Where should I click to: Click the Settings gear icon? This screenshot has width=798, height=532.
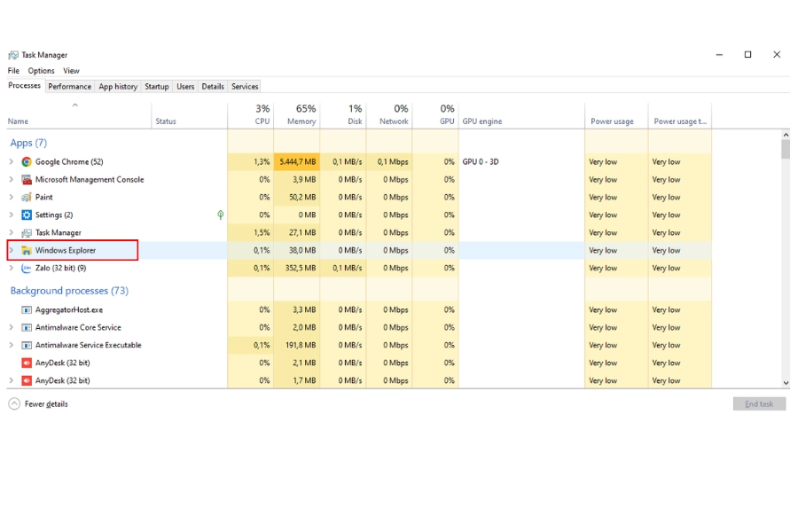coord(27,215)
